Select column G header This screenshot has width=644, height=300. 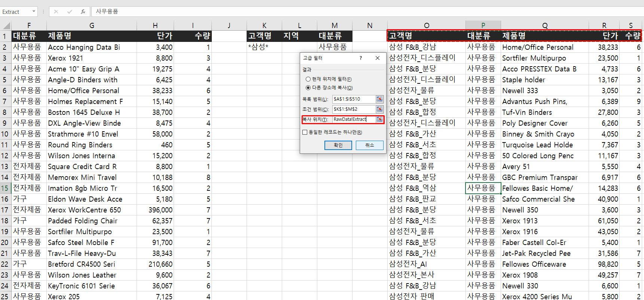point(92,25)
